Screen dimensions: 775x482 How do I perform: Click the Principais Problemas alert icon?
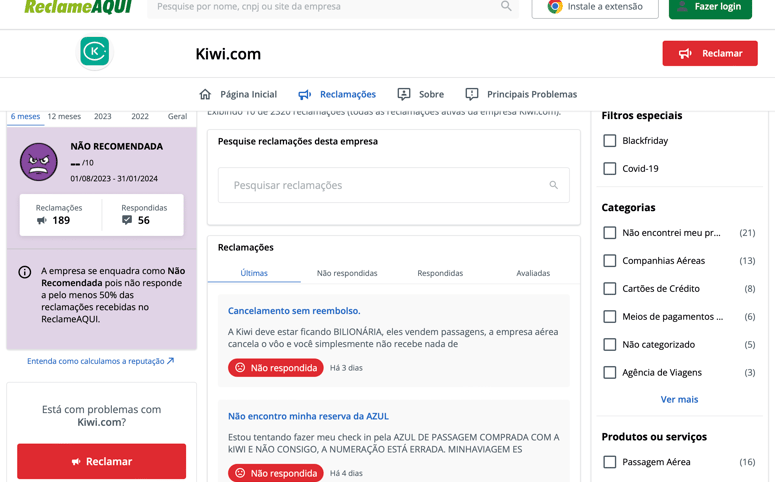pyautogui.click(x=472, y=94)
